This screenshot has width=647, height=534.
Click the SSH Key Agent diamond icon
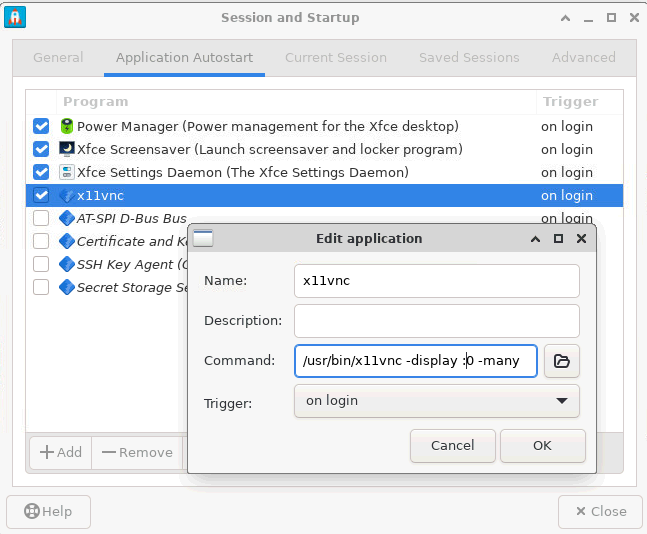pyautogui.click(x=67, y=265)
